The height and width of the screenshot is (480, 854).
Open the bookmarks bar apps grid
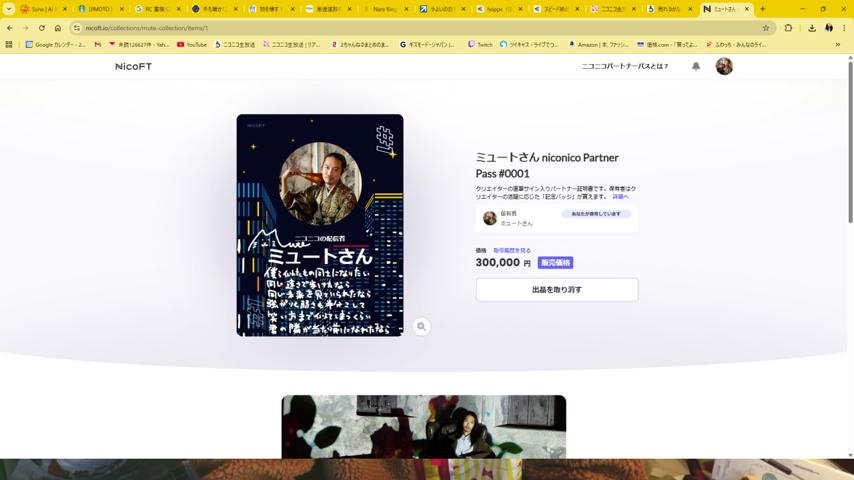click(x=9, y=45)
